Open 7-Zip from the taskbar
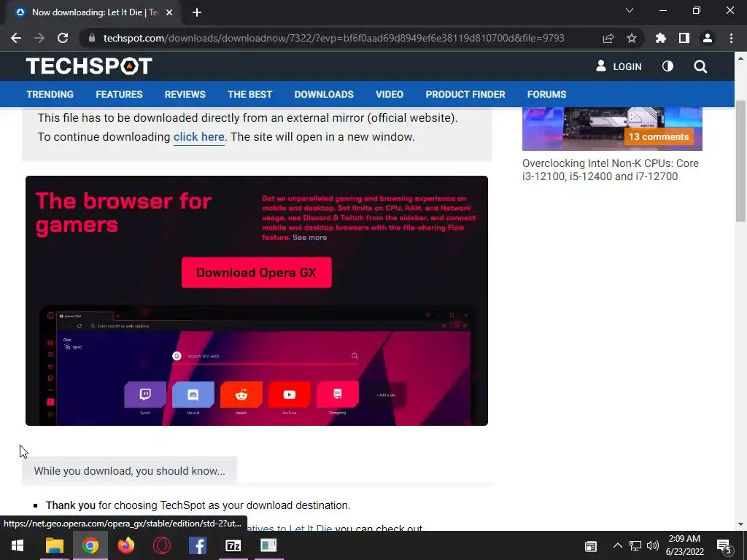The image size is (747, 560). (x=233, y=545)
